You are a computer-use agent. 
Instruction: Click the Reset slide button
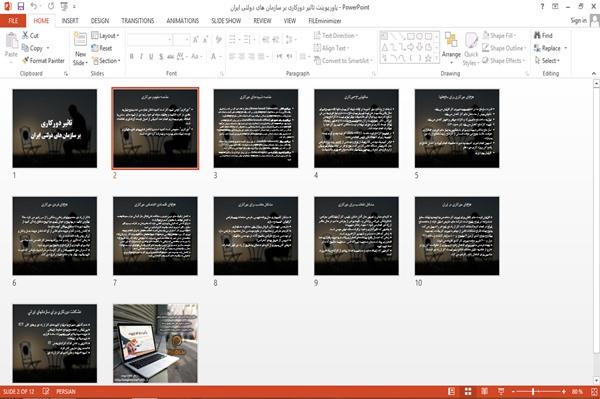102,48
